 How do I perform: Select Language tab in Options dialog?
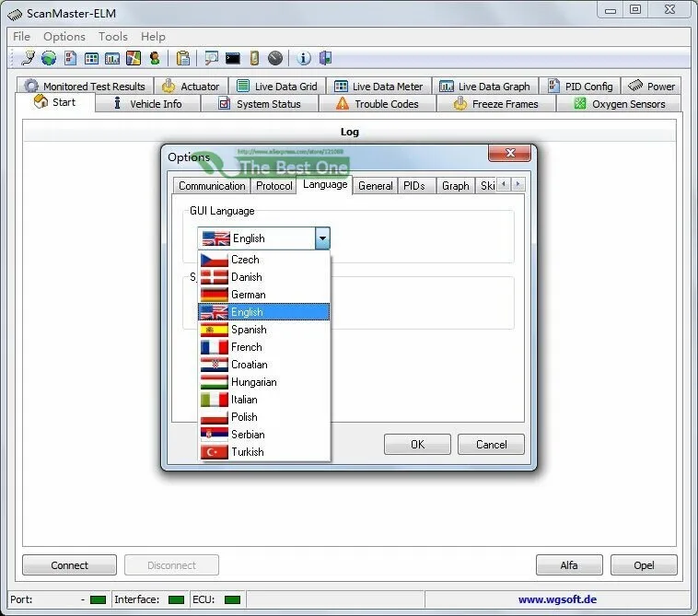(325, 184)
